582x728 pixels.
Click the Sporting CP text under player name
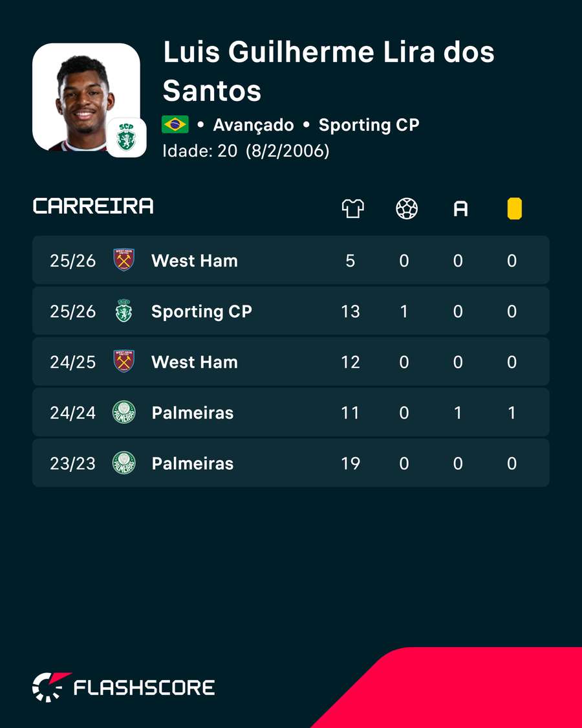tap(369, 125)
